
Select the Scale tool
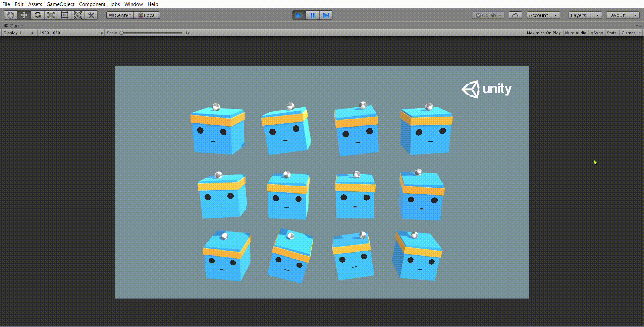point(51,15)
